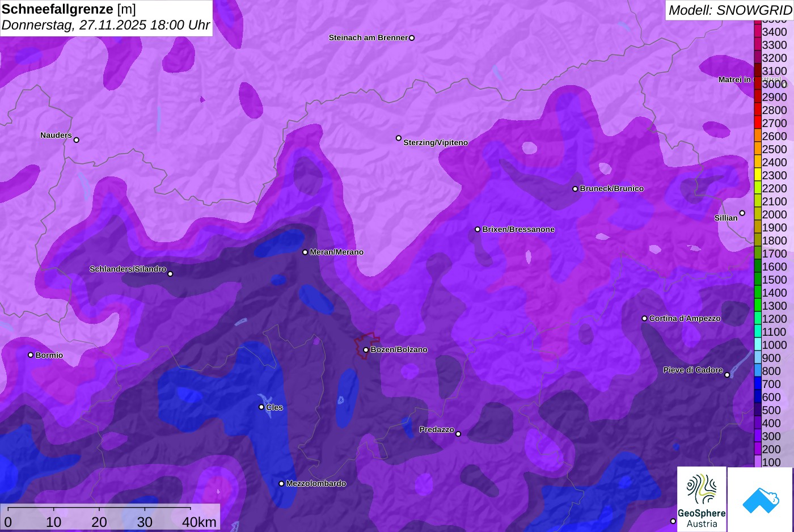Click the Bruneck/Brunico marker dot

(x=575, y=189)
